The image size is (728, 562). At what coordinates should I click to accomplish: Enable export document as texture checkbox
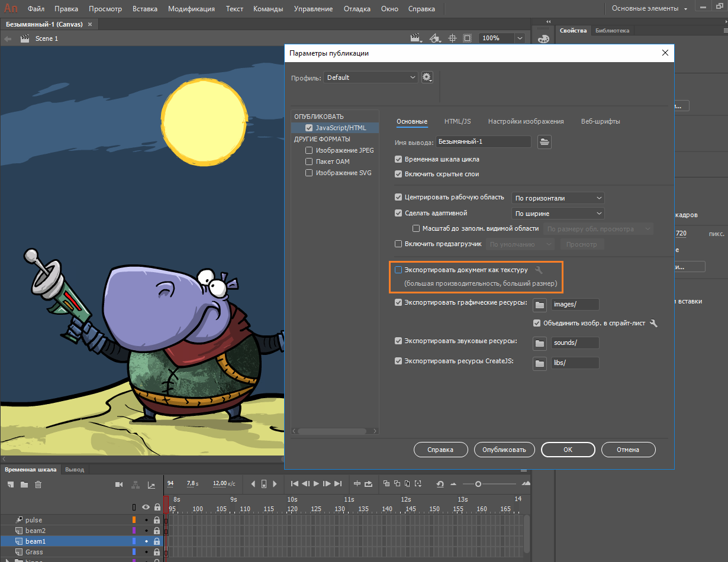click(398, 270)
